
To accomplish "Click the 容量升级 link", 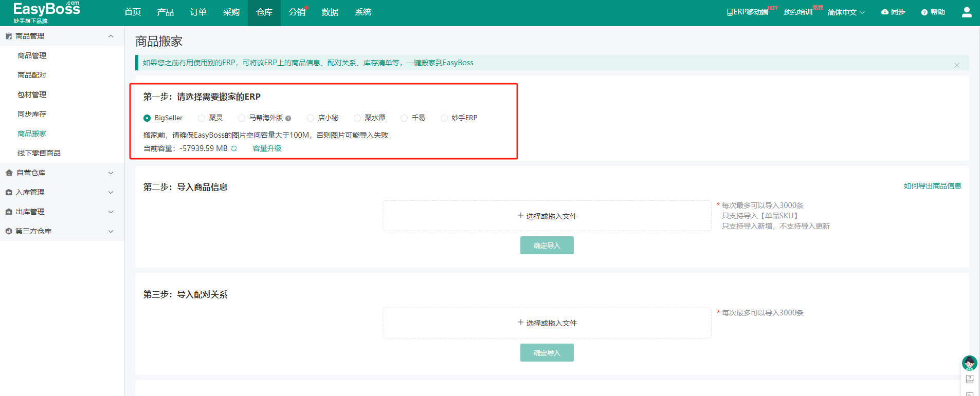I will (267, 148).
